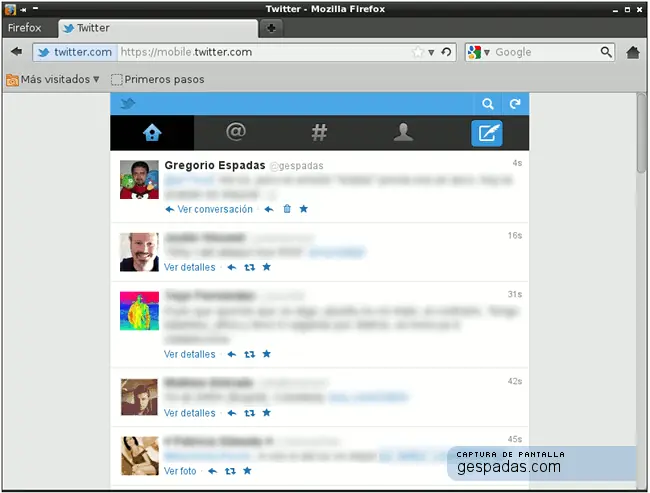
Task: Open the Twitter home timeline tab
Action: tap(152, 133)
